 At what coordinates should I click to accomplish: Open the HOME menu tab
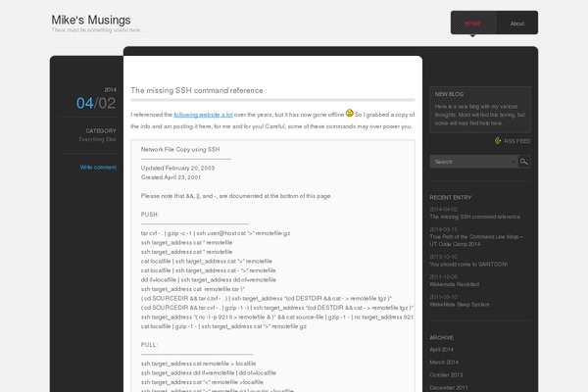[472, 24]
